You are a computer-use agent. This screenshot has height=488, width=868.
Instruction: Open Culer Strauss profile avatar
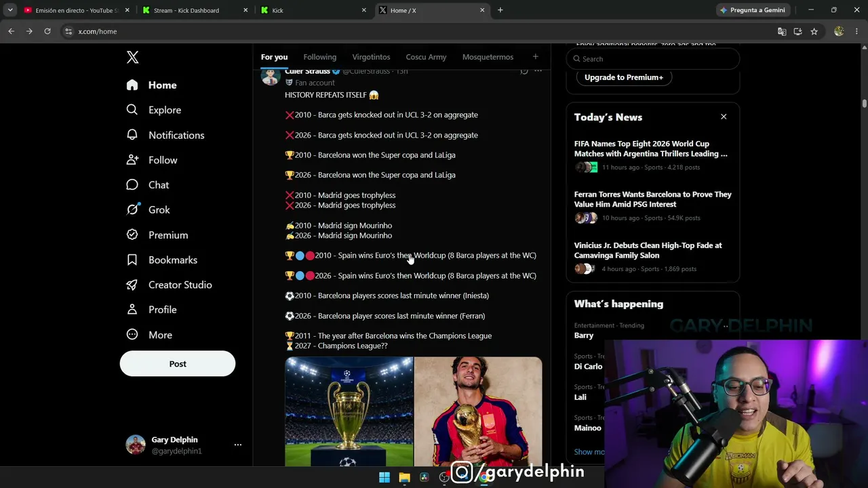coord(271,76)
